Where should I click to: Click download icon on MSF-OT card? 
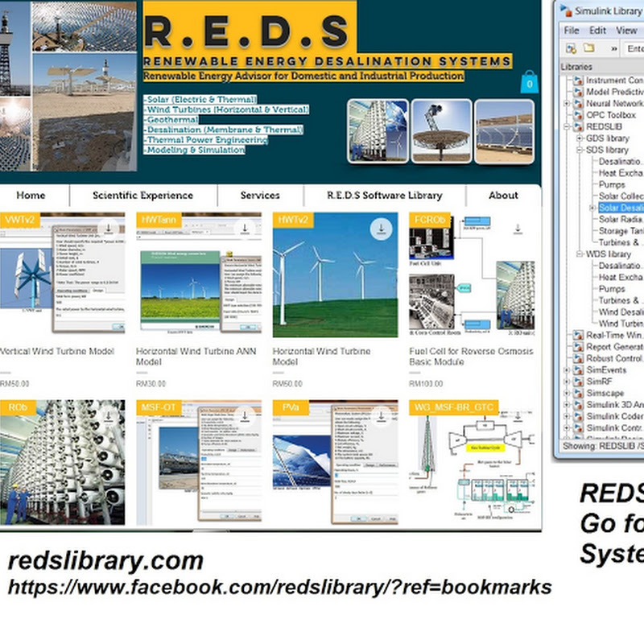245,416
